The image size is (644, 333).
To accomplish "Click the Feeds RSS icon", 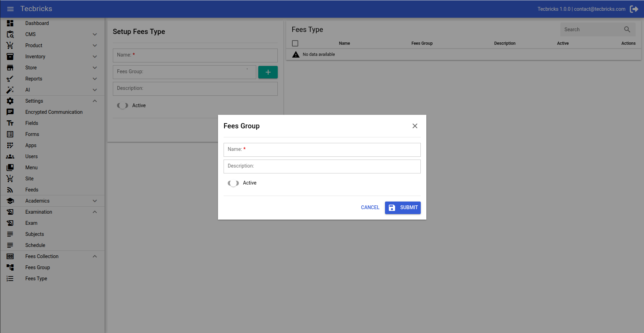I will (10, 190).
